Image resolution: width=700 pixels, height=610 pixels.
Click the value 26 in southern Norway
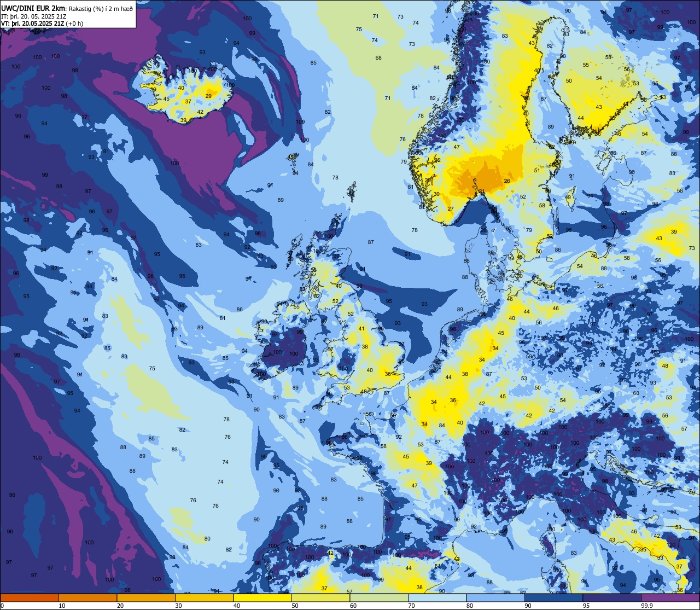pos(507,181)
